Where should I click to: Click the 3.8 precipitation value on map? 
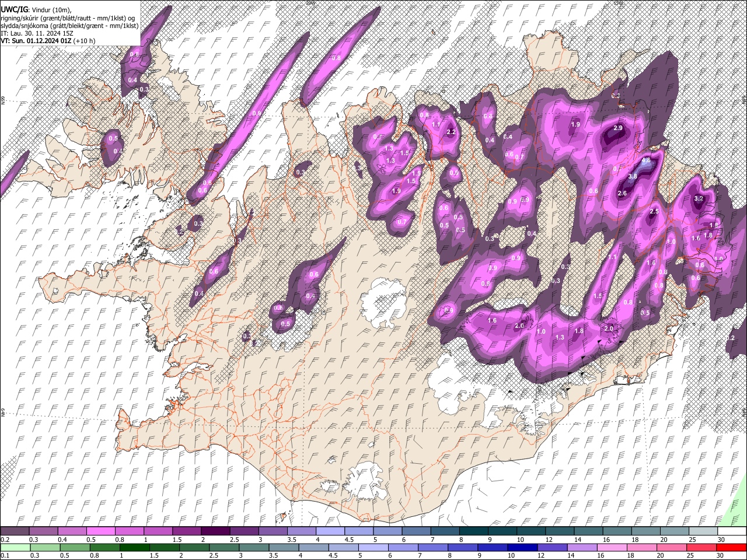(x=632, y=176)
